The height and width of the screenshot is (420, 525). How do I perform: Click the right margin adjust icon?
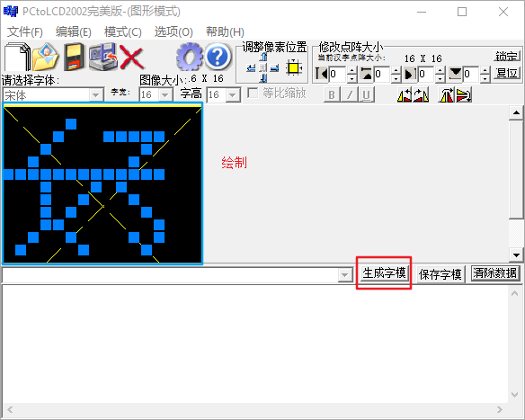pos(410,74)
